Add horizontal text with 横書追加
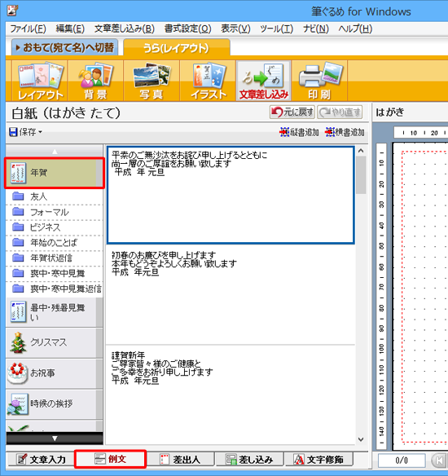This screenshot has height=476, width=448. click(345, 132)
